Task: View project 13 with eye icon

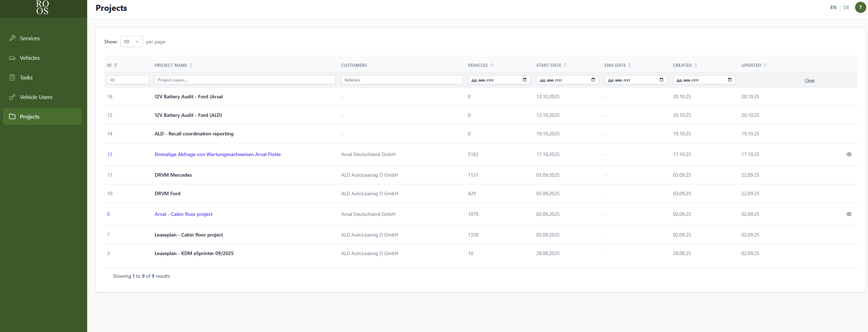Action: coord(849,154)
